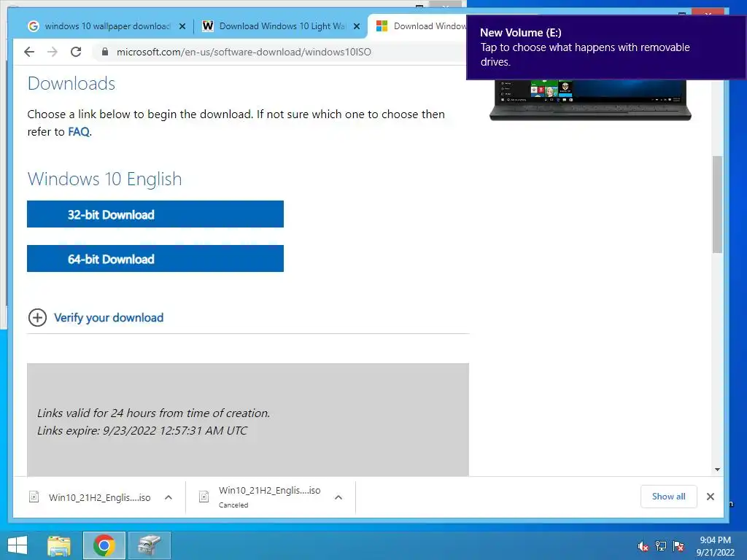Screen dimensions: 747x560
Task: Show all downloads
Action: click(x=668, y=497)
